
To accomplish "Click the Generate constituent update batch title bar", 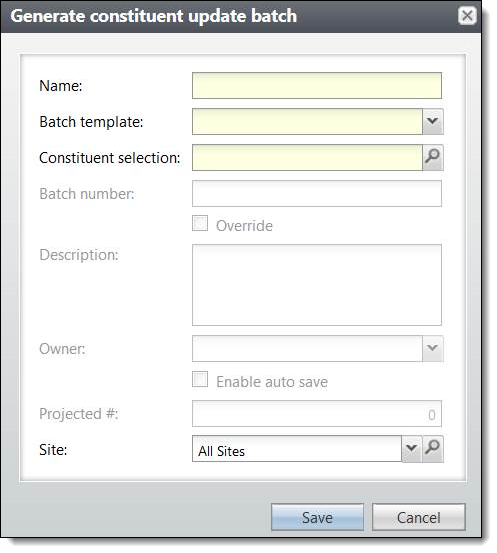I will coord(241,16).
